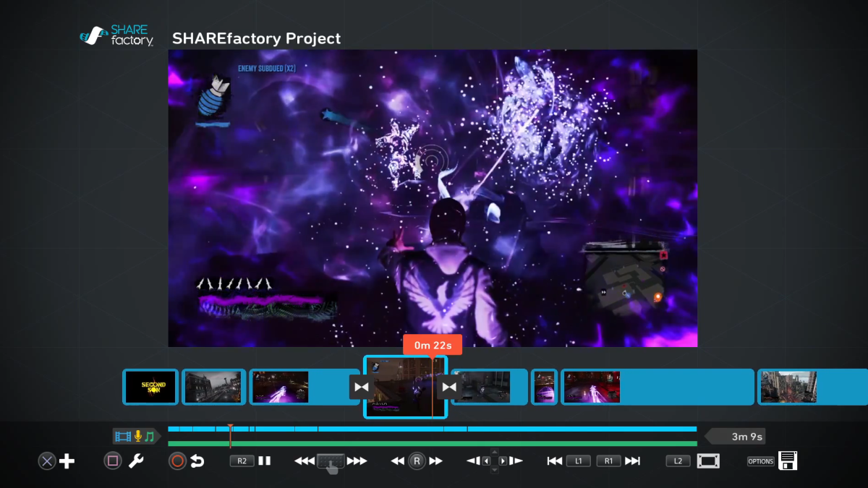Toggle the full-screen preview frame icon
The image size is (868, 488).
(708, 461)
